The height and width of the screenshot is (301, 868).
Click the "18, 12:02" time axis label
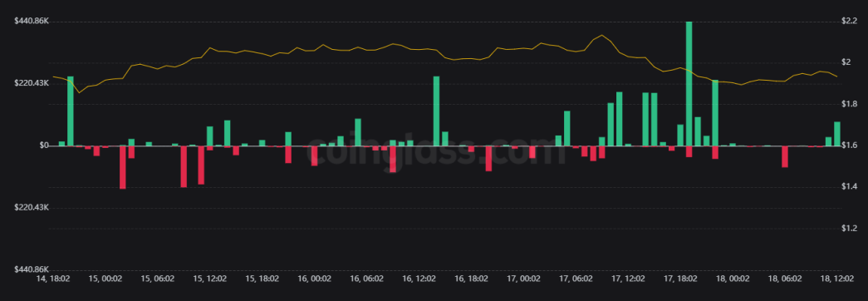(837, 279)
